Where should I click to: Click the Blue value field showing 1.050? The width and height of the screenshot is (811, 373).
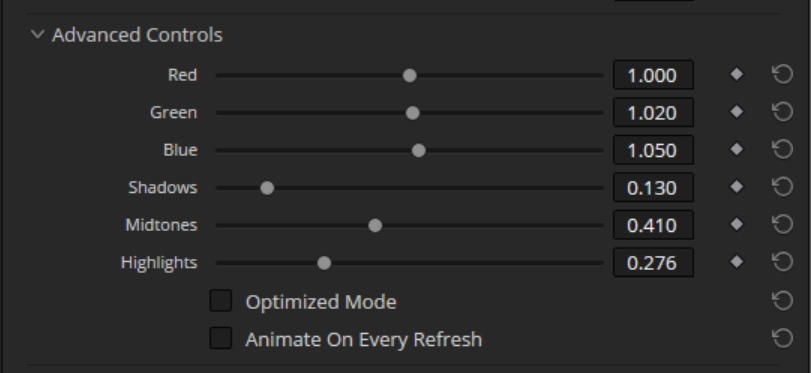[653, 150]
